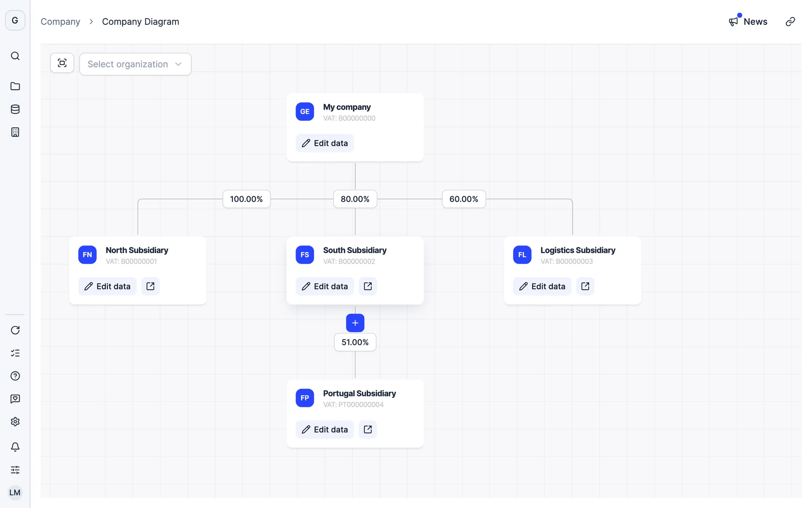Image resolution: width=812 pixels, height=508 pixels.
Task: Select the FN subsidiary badge
Action: click(x=88, y=255)
